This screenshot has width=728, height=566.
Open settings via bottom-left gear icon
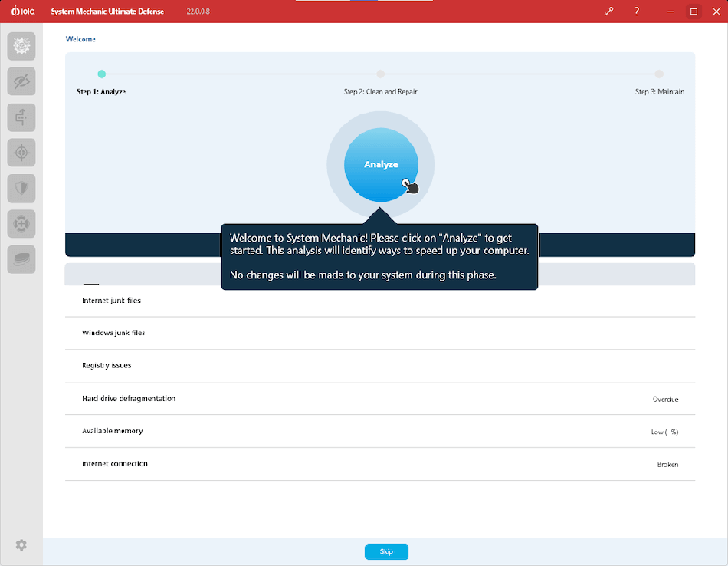21,545
